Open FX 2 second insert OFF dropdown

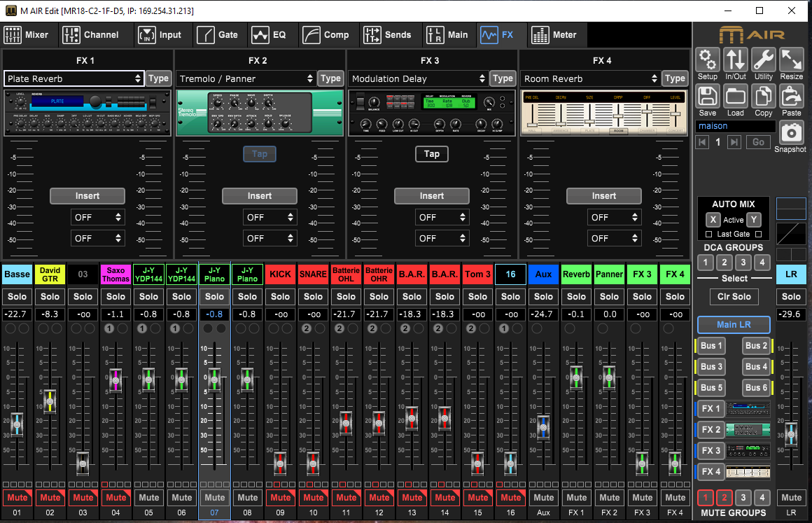269,238
